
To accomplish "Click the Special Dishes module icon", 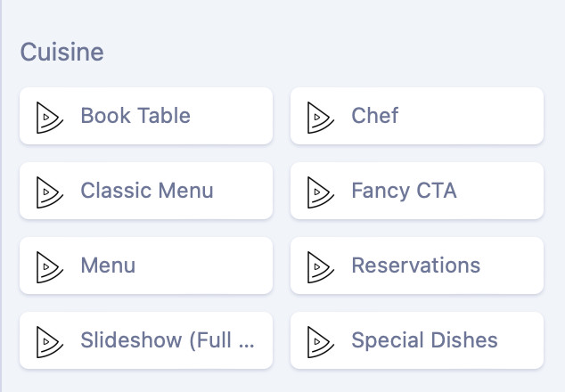I will tap(319, 340).
